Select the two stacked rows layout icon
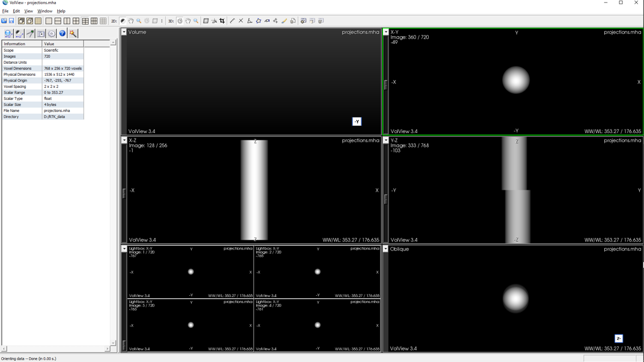Image resolution: width=644 pixels, height=362 pixels. pyautogui.click(x=58, y=21)
